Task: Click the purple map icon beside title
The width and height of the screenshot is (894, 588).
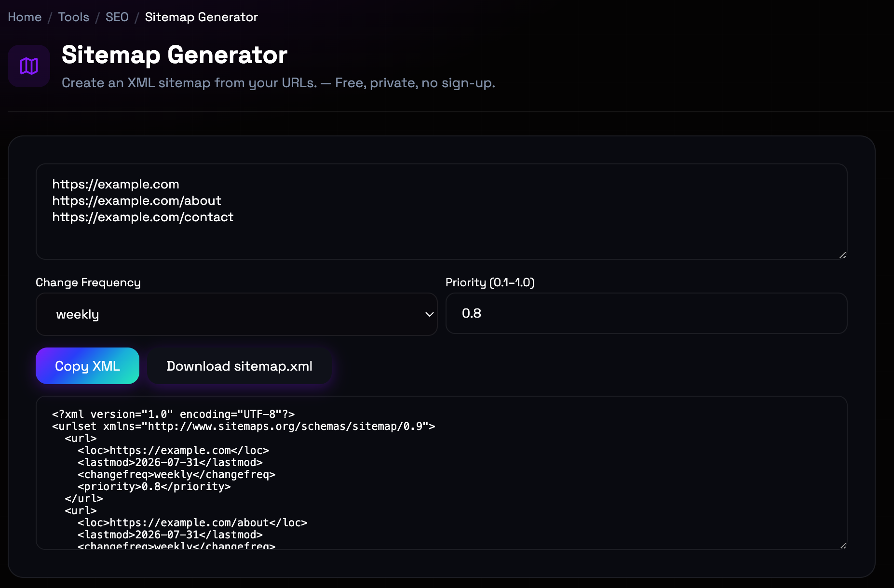Action: click(29, 66)
